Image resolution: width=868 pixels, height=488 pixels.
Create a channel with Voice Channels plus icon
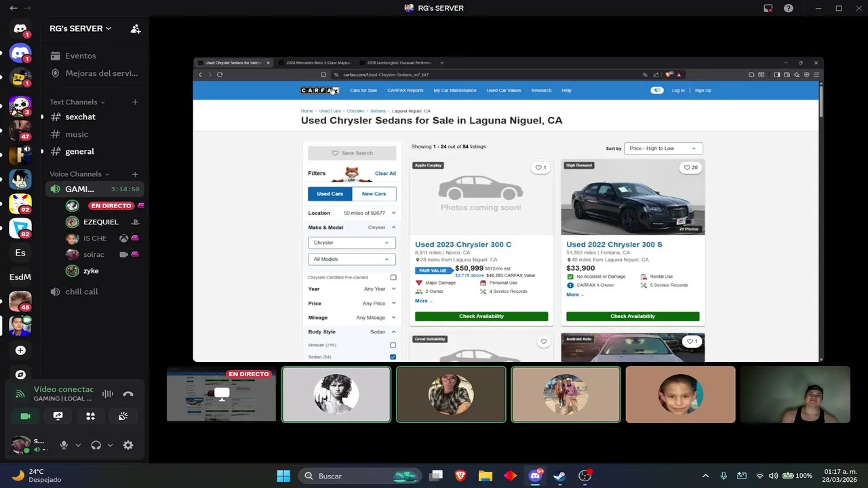[135, 174]
